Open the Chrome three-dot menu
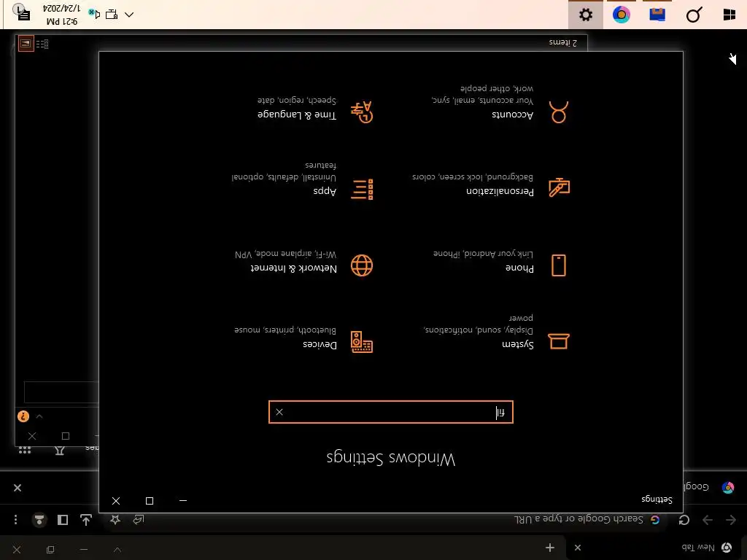The image size is (747, 560). click(16, 519)
